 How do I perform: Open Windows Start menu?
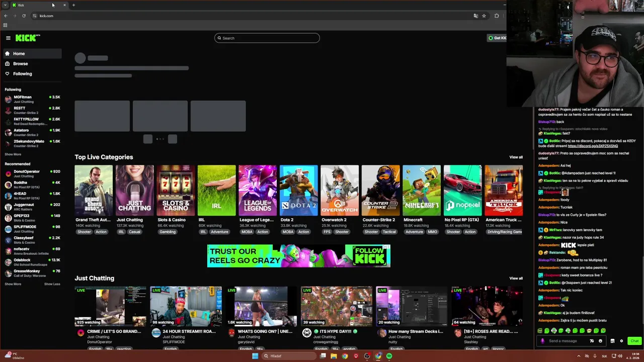tap(255, 356)
